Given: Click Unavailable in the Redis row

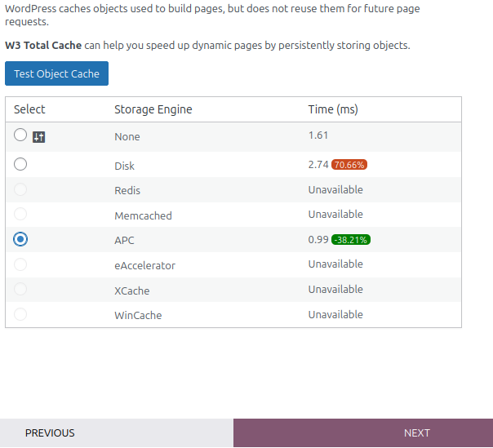Looking at the screenshot, I should tap(335, 189).
